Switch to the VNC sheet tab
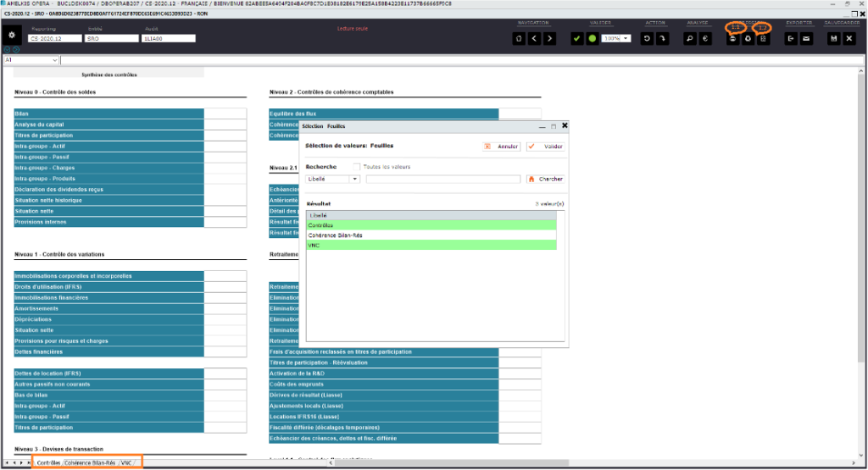The image size is (868, 470). coord(127,463)
